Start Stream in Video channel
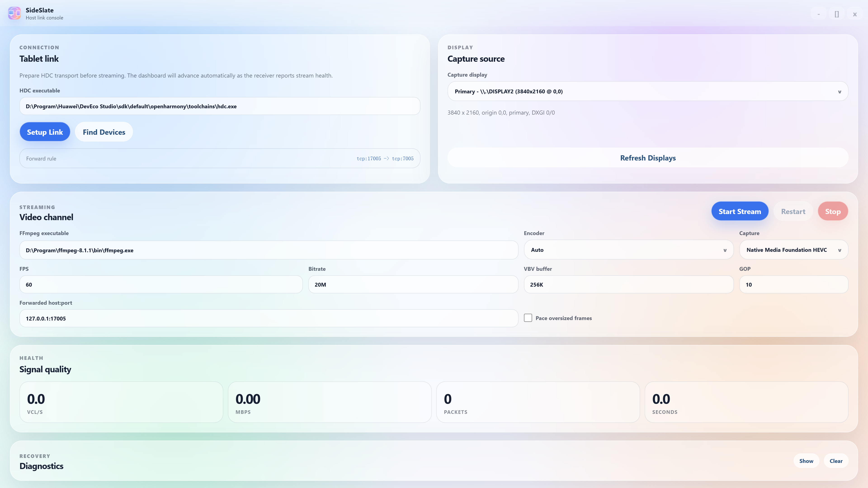The width and height of the screenshot is (868, 488). coord(740,211)
